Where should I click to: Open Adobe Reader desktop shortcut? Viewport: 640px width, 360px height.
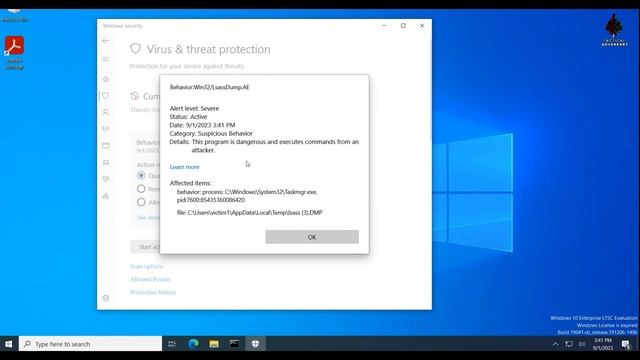[x=14, y=52]
